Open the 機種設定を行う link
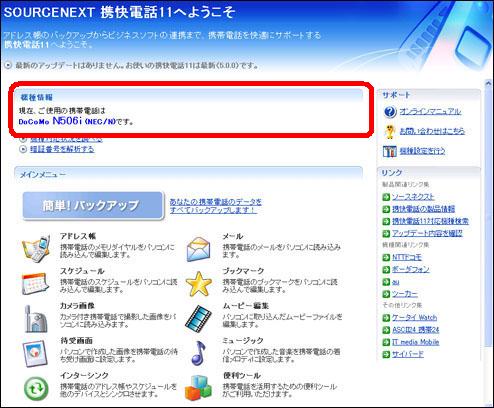494x408 pixels. click(422, 151)
